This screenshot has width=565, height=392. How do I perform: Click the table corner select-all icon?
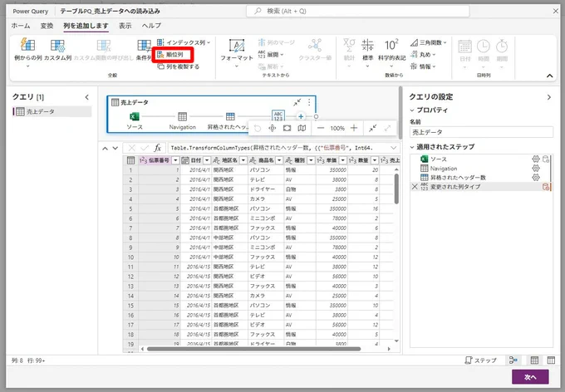tap(130, 160)
